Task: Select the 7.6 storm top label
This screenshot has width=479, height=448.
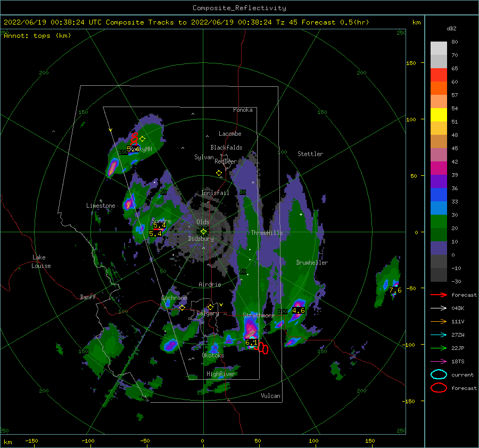Action: 395,290
